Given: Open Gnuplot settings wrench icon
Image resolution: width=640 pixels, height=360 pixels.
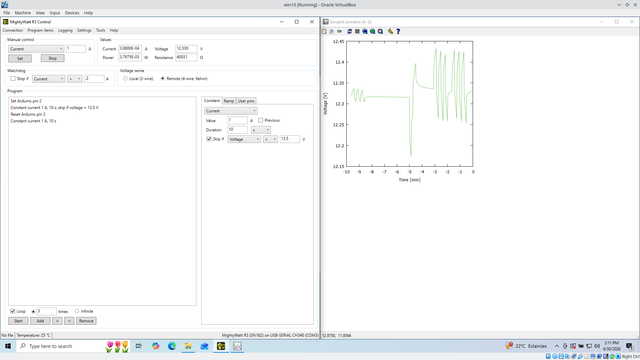Looking at the screenshot, I should [391, 31].
